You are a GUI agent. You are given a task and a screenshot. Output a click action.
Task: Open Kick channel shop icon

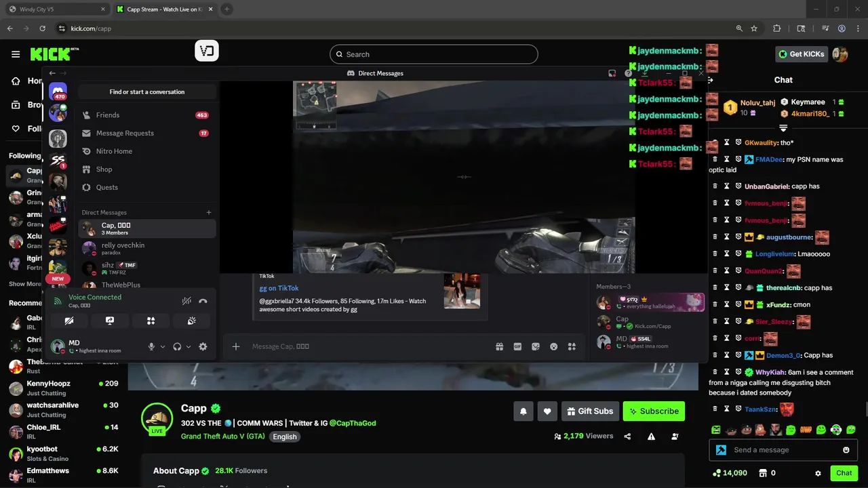(763, 473)
